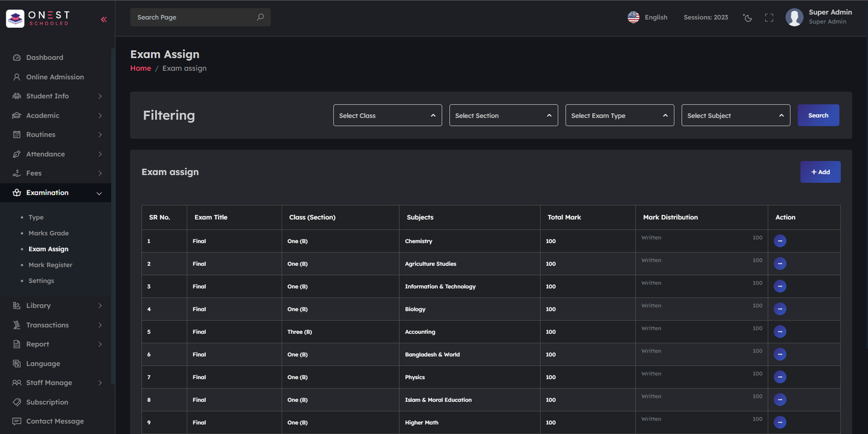The width and height of the screenshot is (868, 434).
Task: Open Examination menu label
Action: tap(47, 193)
